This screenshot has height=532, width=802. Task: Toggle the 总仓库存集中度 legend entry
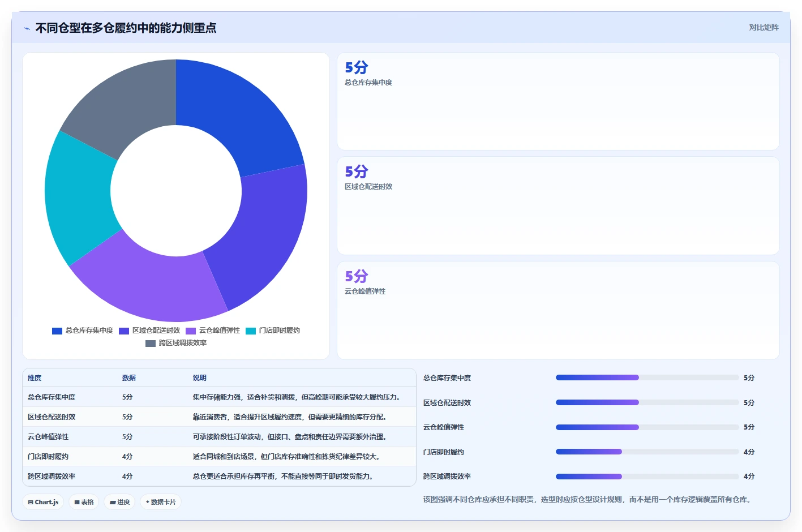tap(83, 331)
